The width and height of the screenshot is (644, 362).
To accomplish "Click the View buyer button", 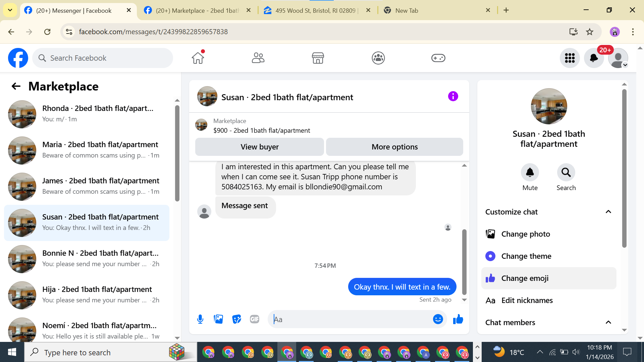I will coord(259,147).
